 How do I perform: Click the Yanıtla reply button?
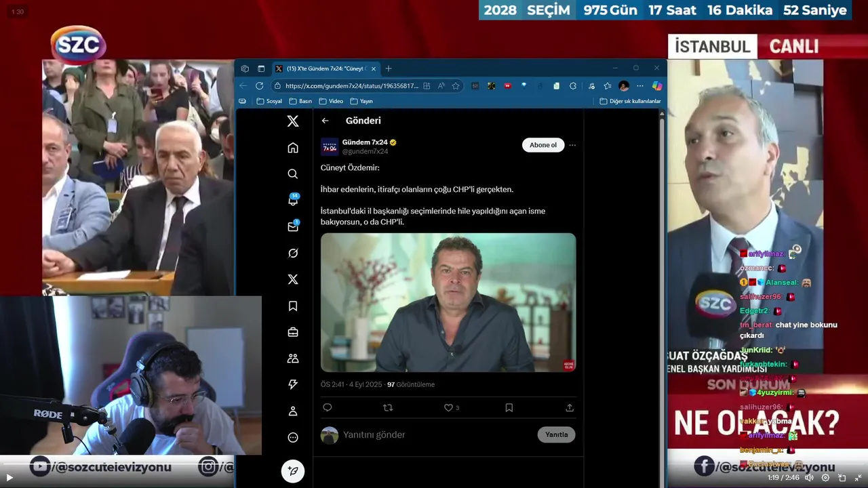point(556,434)
